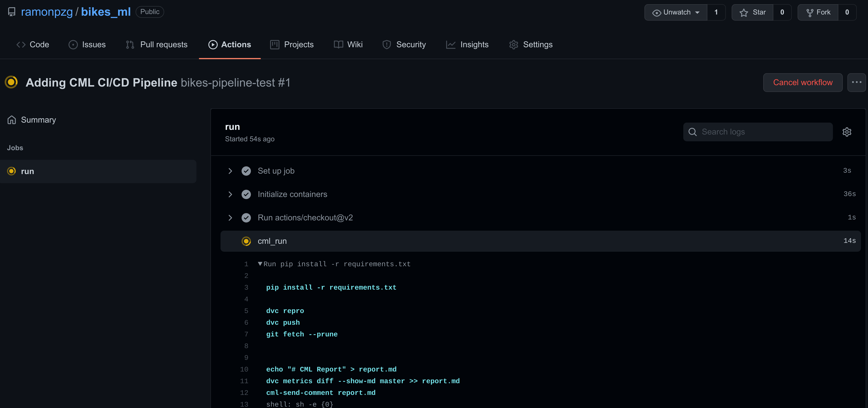The width and height of the screenshot is (868, 408).
Task: Click the 'git fetch --prune' log line
Action: 302,334
